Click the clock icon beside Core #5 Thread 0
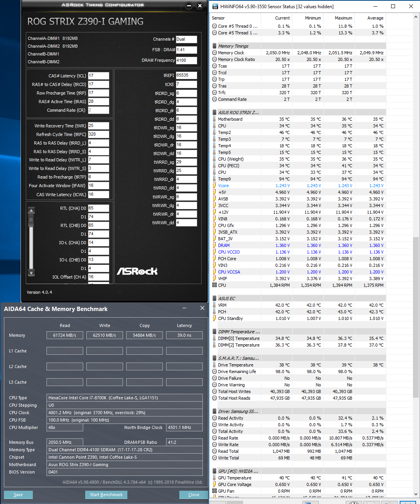 (x=214, y=26)
